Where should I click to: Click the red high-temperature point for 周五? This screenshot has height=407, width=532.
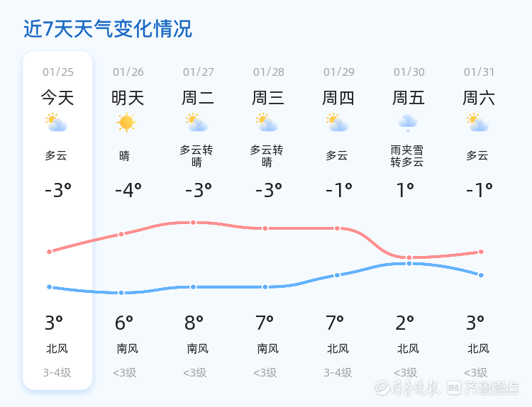click(x=409, y=257)
